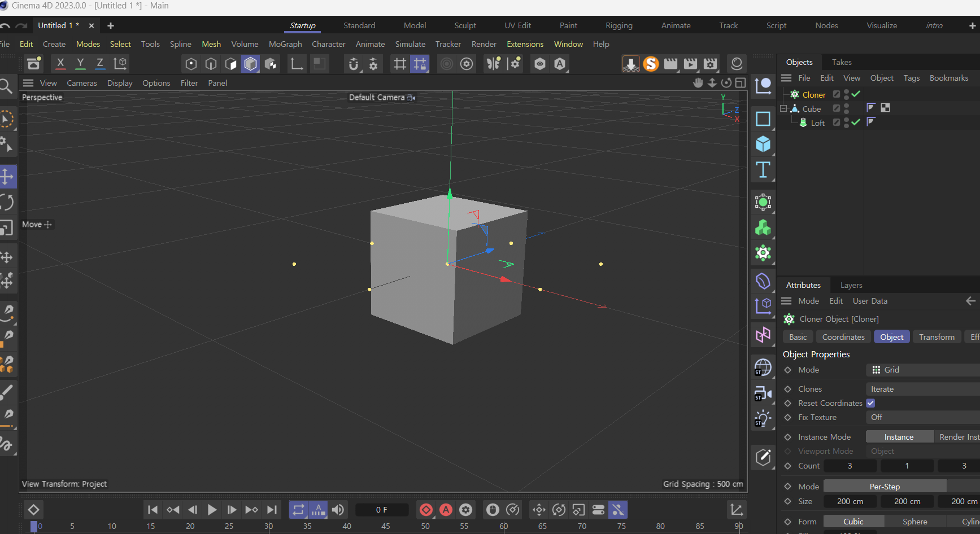Open the Asset Browser download icon

(631, 64)
